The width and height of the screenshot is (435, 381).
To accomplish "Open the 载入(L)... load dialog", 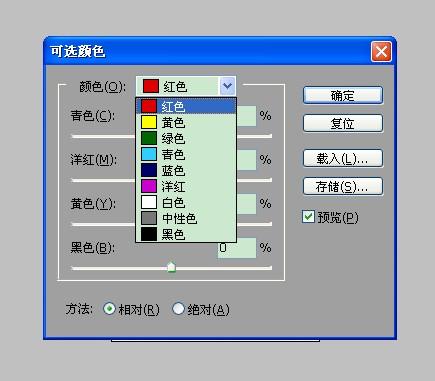I will pyautogui.click(x=343, y=159).
